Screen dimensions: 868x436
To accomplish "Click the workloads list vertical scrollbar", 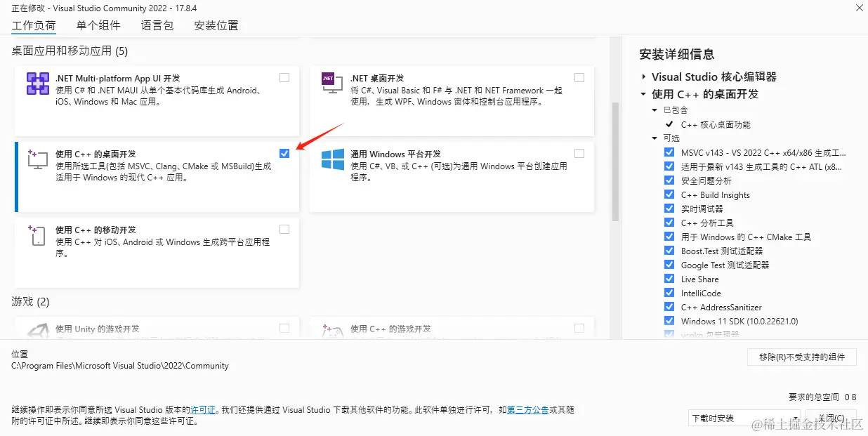I will coord(616,161).
